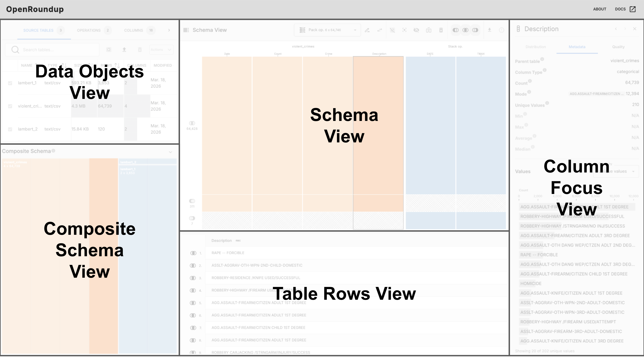Viewport: 644px width, 358px height.
Task: Toggle the violent_cri... row checkbox
Action: [10, 106]
